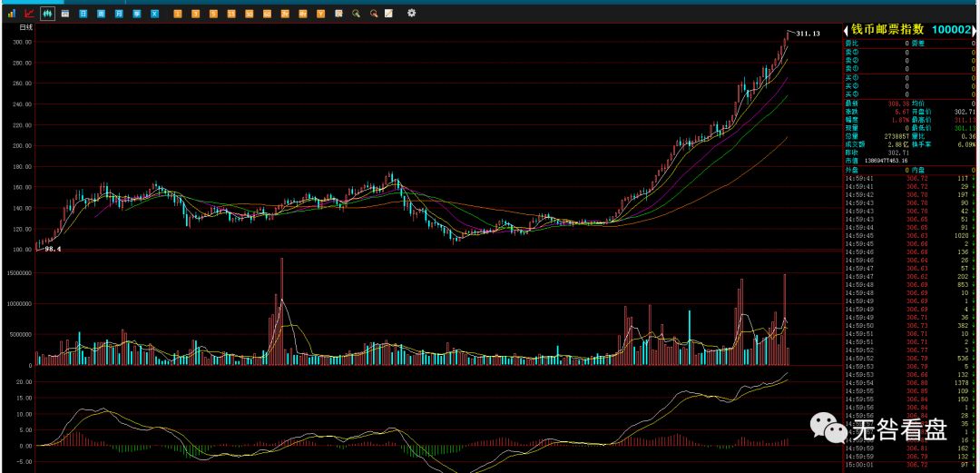This screenshot has width=980, height=473.
Task: Select the monthly (月) period icon
Action: 119,13
